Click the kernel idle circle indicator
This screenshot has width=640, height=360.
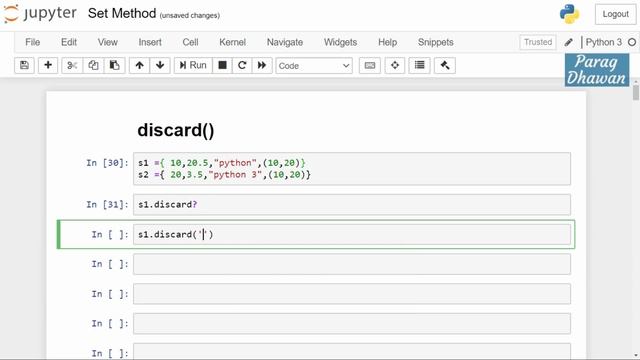tap(632, 42)
